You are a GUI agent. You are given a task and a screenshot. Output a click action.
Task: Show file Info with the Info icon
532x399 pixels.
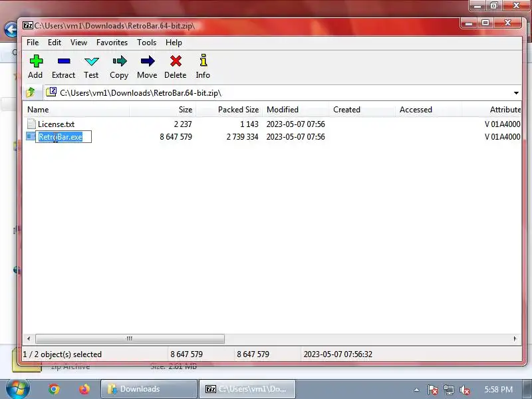pyautogui.click(x=203, y=61)
